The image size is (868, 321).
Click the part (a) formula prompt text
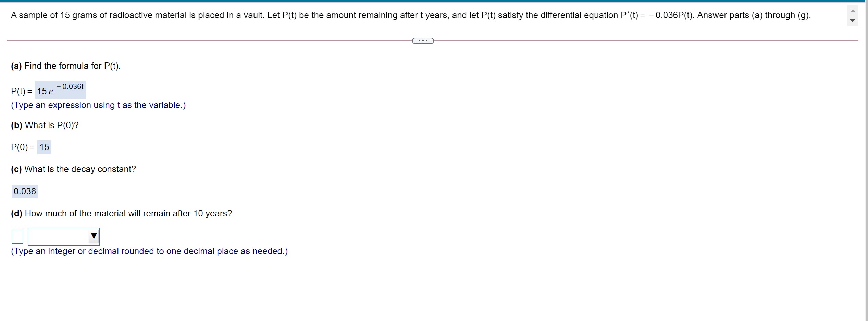[65, 66]
